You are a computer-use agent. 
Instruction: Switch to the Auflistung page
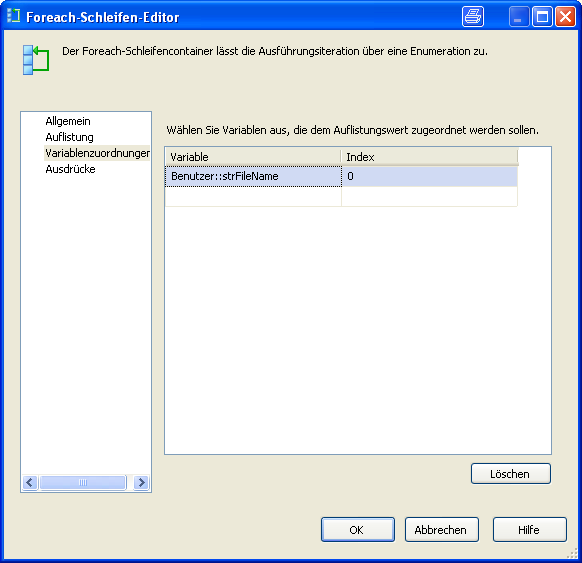click(x=69, y=137)
